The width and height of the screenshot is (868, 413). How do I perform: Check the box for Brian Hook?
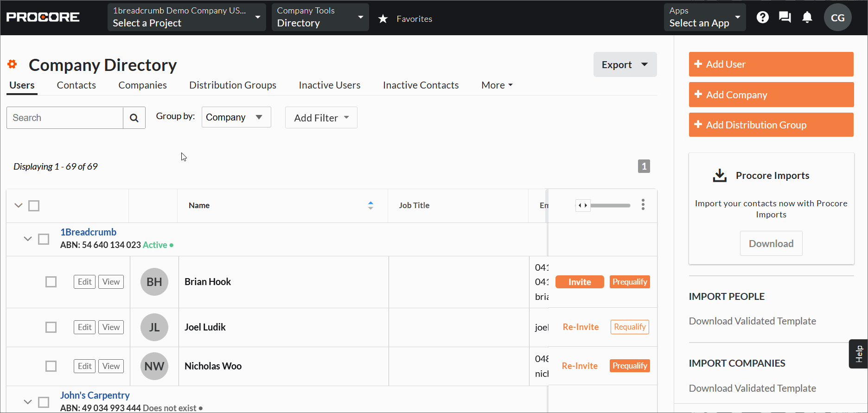click(x=51, y=282)
